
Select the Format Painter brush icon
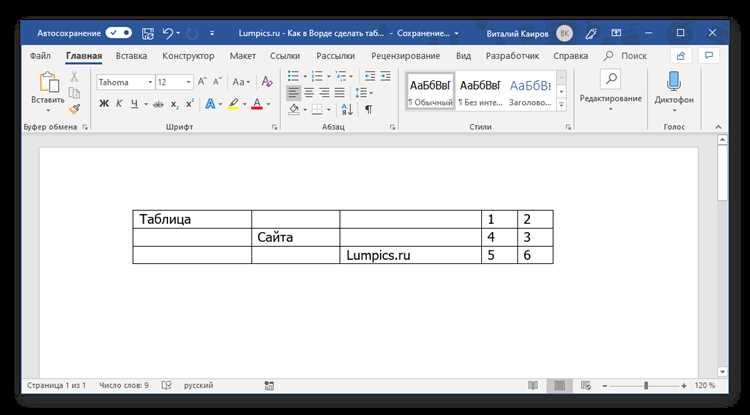point(74,109)
